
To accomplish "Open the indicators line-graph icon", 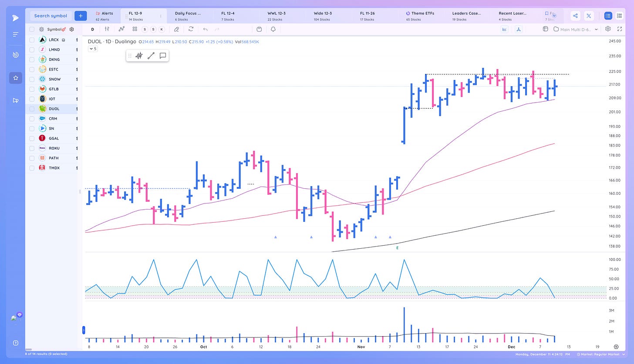I will [x=121, y=29].
